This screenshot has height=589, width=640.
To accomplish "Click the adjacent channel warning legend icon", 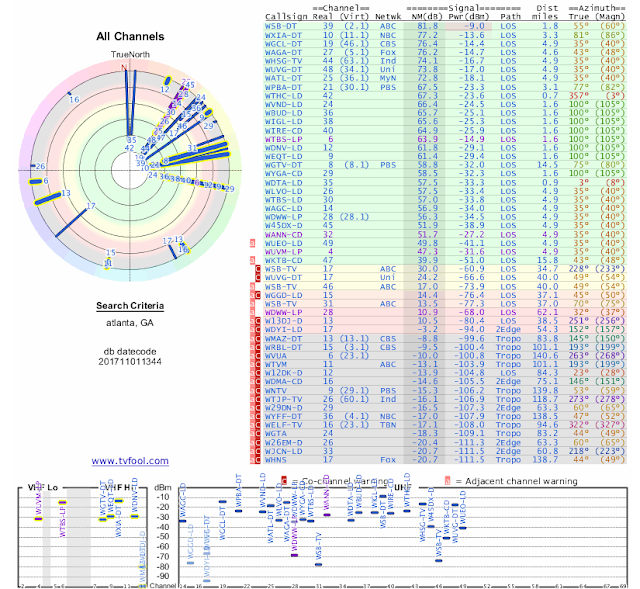I will (447, 481).
